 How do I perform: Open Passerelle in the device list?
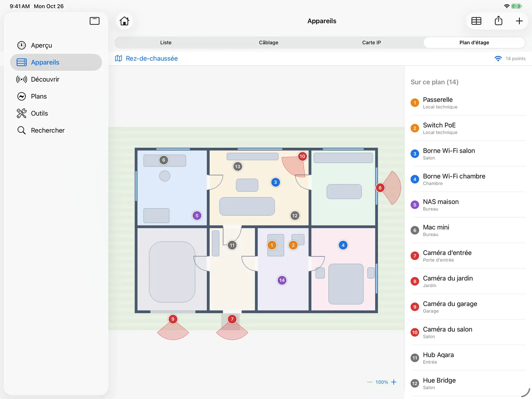click(x=468, y=103)
